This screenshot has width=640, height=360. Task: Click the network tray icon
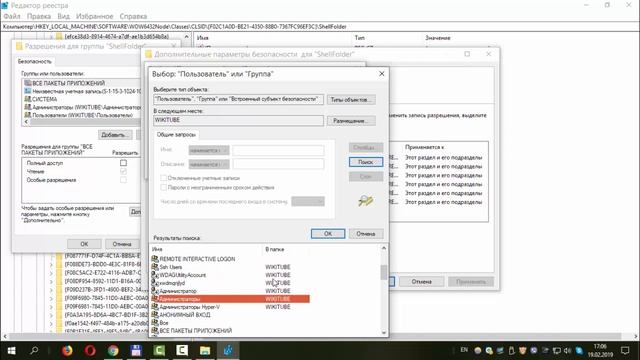click(x=556, y=350)
